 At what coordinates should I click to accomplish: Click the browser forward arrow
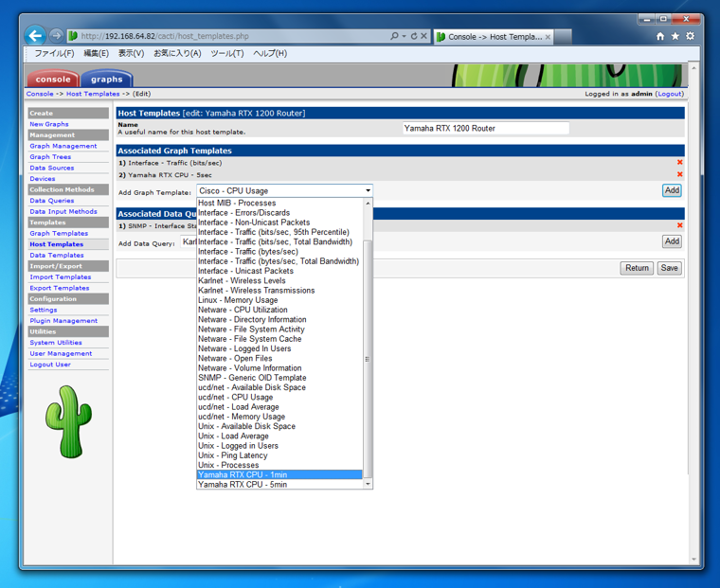click(x=56, y=35)
